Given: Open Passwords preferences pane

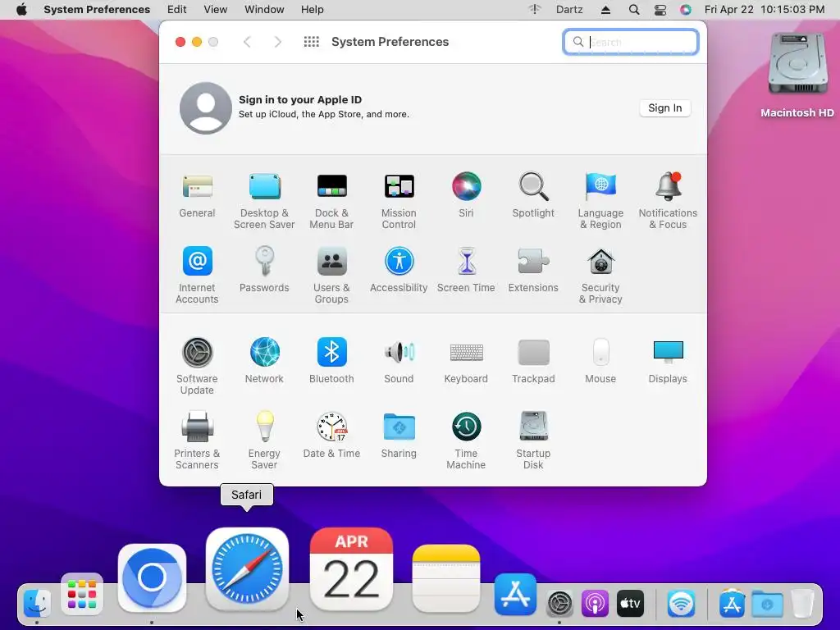Looking at the screenshot, I should click(x=264, y=269).
